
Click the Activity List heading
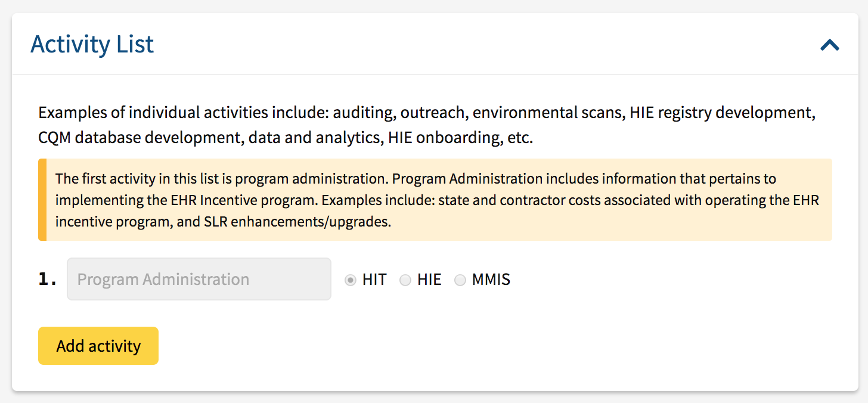pos(92,44)
